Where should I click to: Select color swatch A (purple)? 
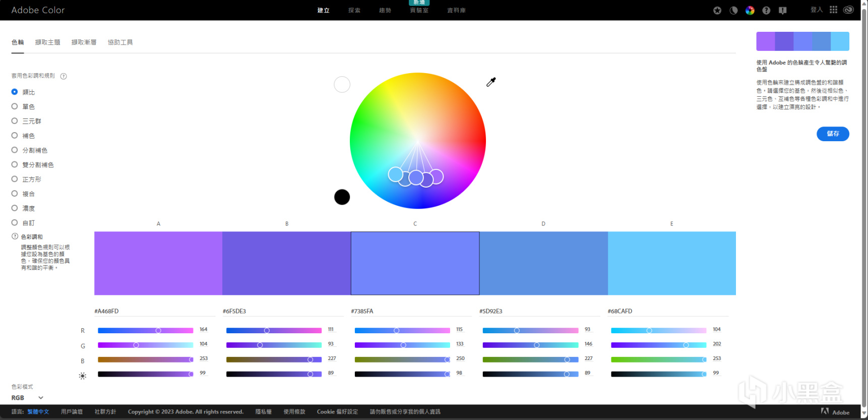click(x=158, y=263)
